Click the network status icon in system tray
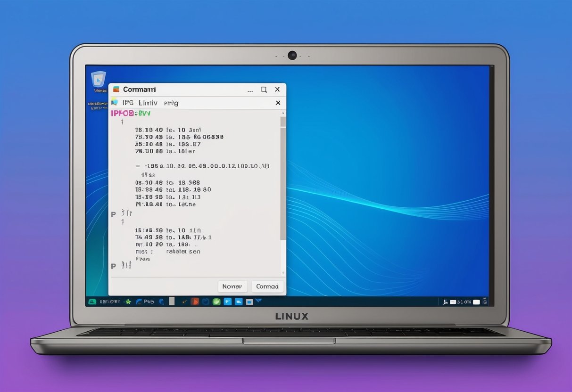 click(x=445, y=302)
